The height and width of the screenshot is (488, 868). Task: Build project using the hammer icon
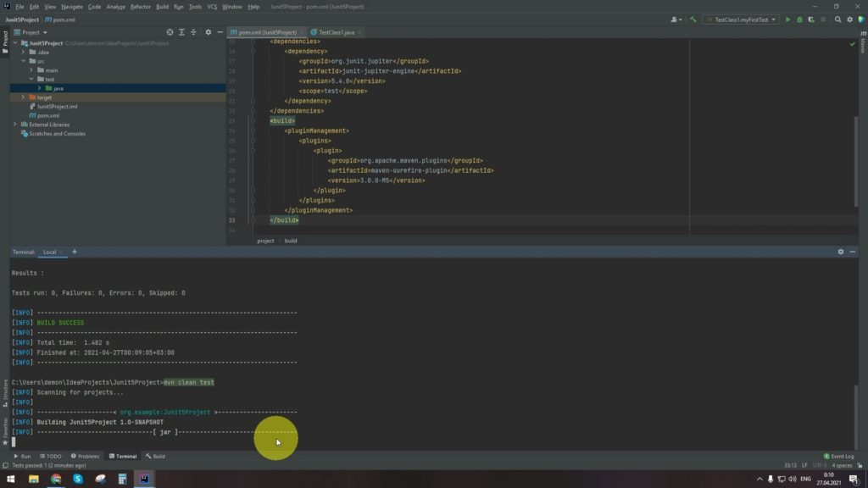tap(693, 20)
